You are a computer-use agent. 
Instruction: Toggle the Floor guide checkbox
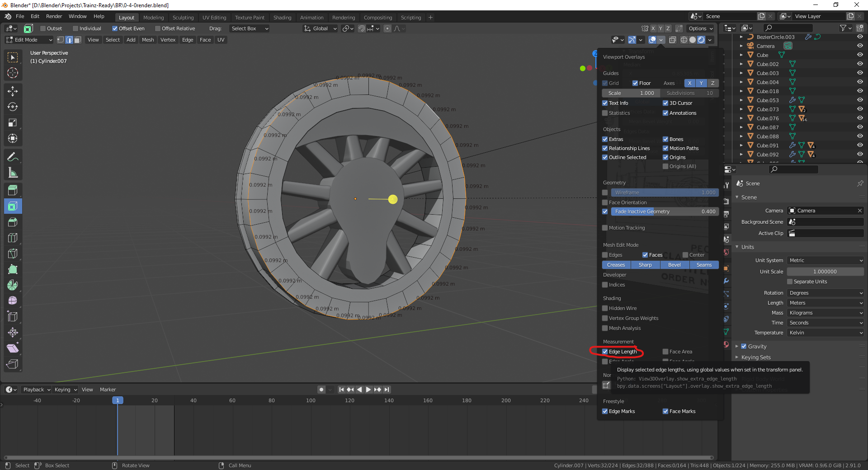pyautogui.click(x=635, y=83)
